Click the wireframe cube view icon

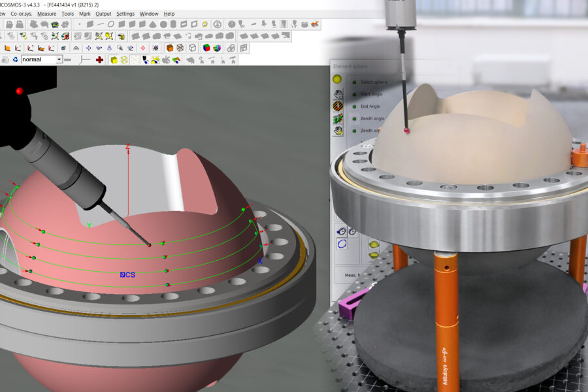(x=193, y=48)
